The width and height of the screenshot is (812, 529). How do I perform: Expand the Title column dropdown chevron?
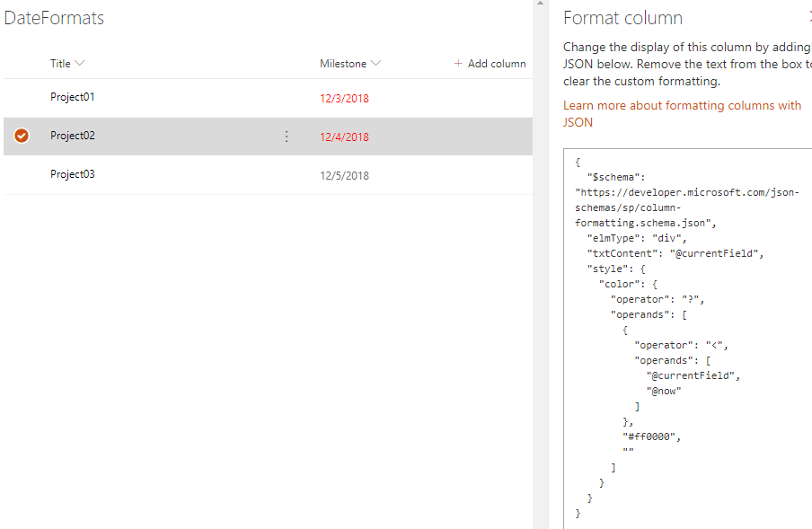pos(78,63)
